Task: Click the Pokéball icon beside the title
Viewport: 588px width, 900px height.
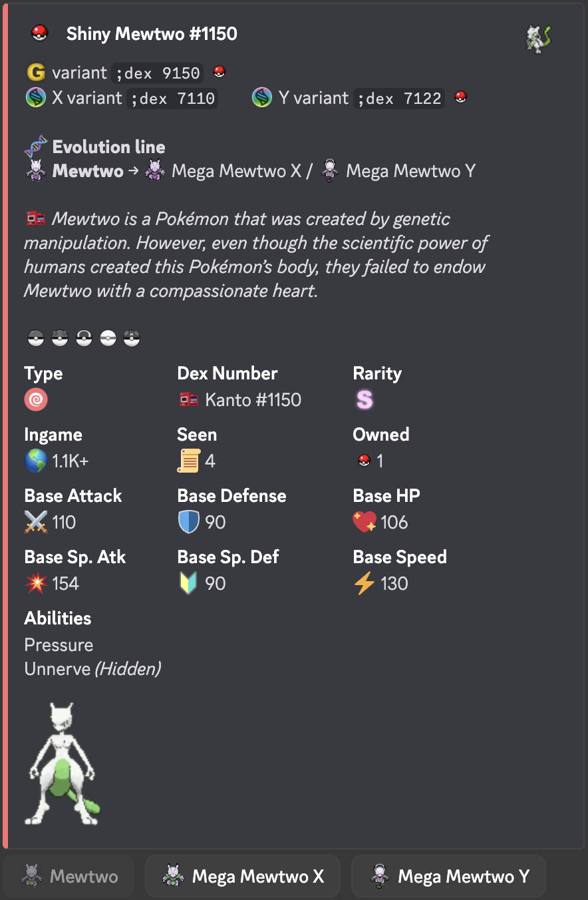Action: (40, 33)
